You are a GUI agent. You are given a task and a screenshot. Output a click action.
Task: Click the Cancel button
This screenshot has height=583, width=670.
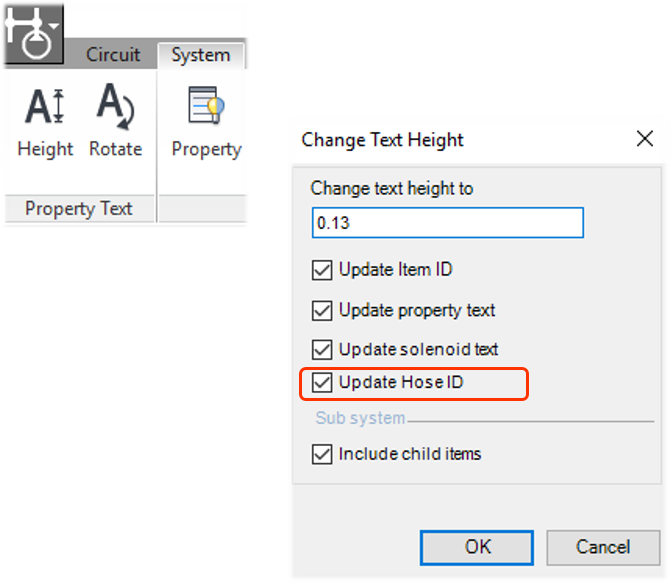tap(603, 548)
